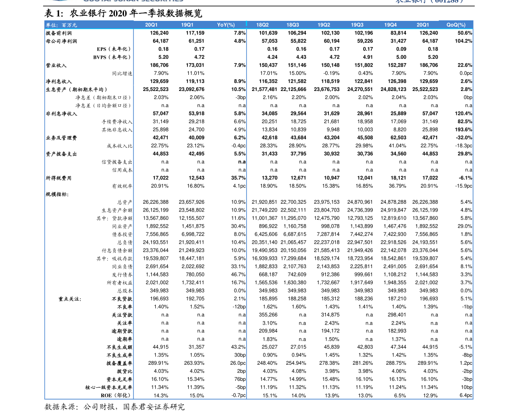Screen dimensions: 518x420
Task: Select the row label "母公司净利润"
Action: 61,41
